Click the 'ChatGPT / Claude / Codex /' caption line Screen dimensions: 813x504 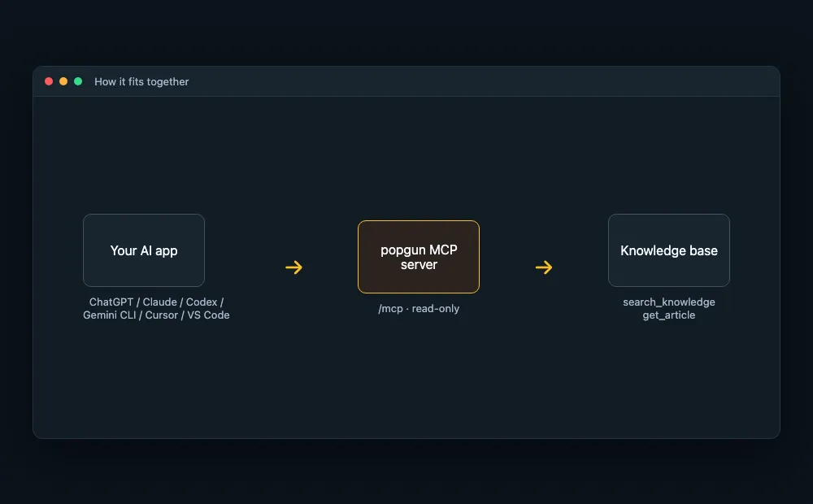[156, 302]
